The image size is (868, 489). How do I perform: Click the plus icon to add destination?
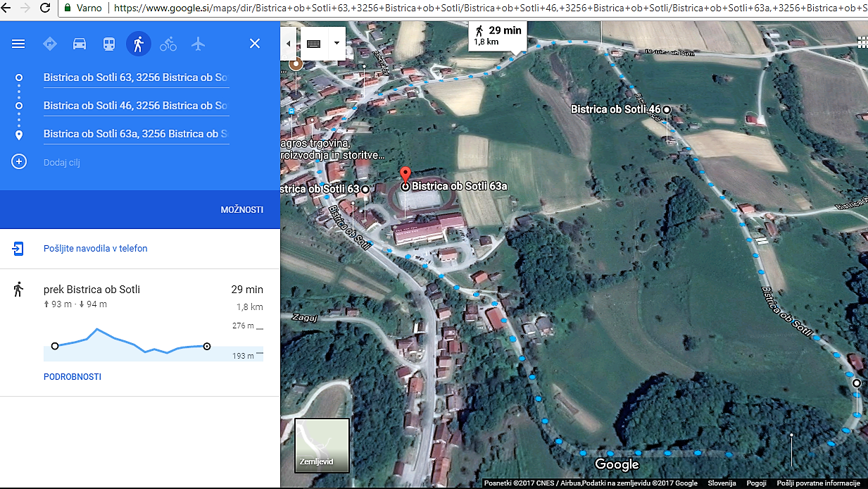[x=19, y=161]
